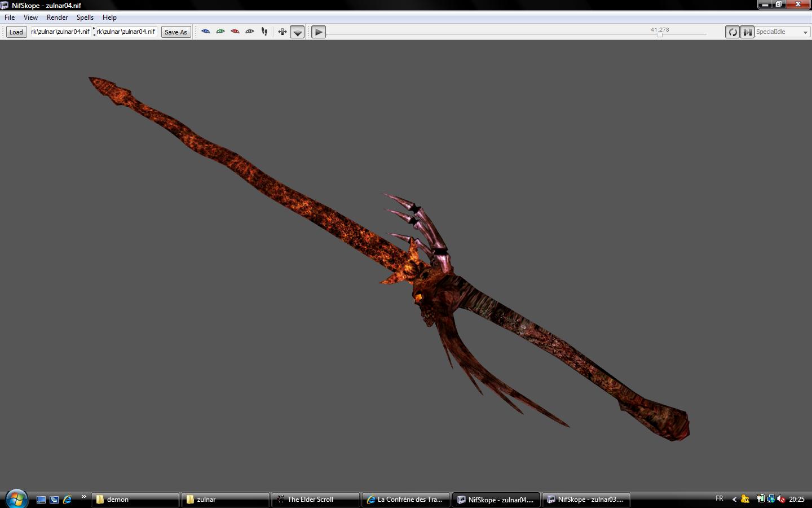Click the Switch windows quick launch icon
The image size is (812, 508).
click(x=54, y=500)
